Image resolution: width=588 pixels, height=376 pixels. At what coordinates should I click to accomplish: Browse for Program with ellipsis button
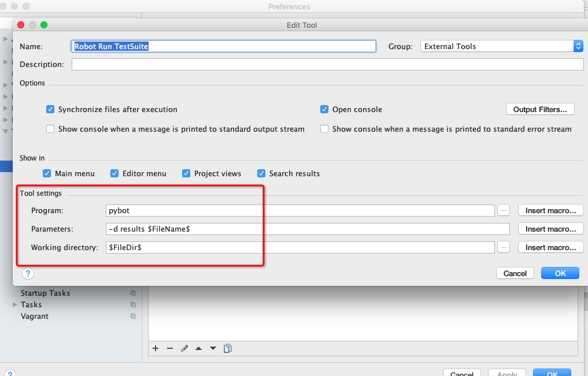pos(504,210)
